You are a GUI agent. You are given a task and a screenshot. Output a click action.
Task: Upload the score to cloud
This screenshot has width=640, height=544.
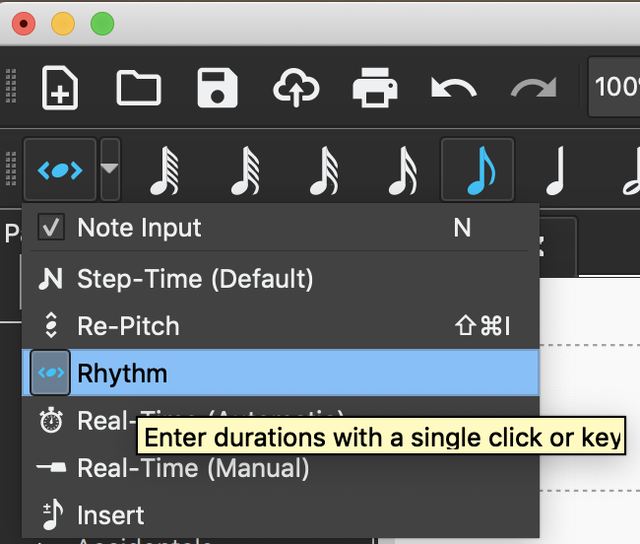point(296,87)
